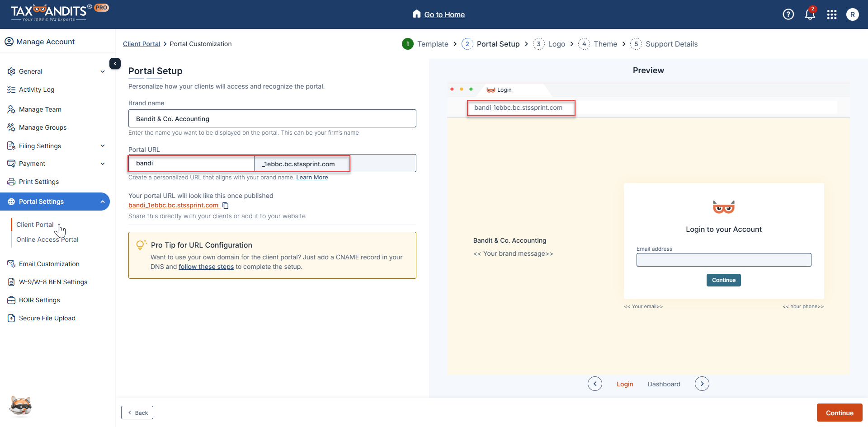
Task: Click the Email Customization icon
Action: click(11, 264)
